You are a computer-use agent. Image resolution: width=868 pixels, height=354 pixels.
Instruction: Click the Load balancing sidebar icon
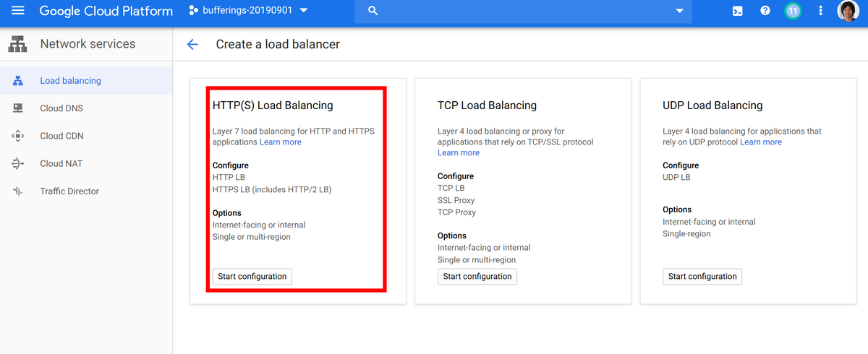pyautogui.click(x=18, y=81)
